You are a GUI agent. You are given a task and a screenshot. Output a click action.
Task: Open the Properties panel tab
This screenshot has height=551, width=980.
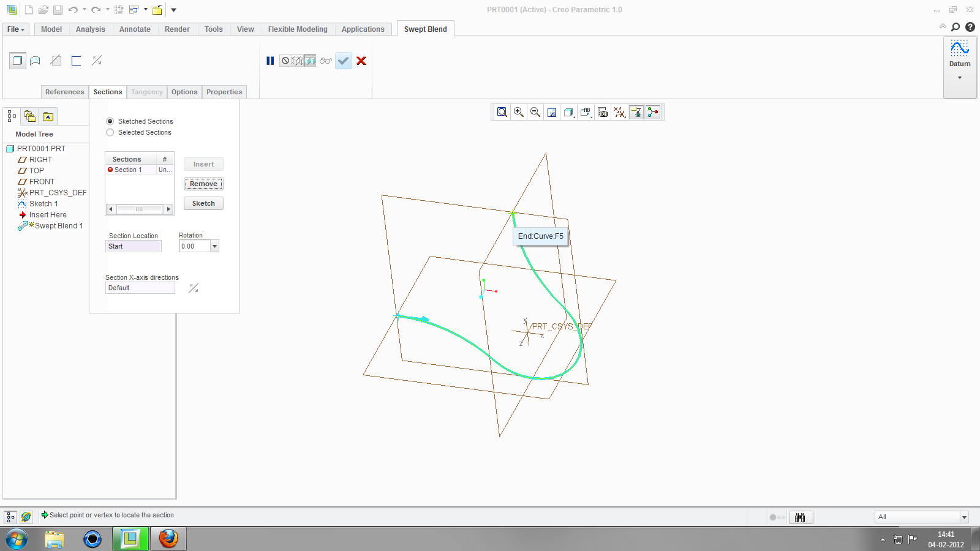click(x=224, y=92)
